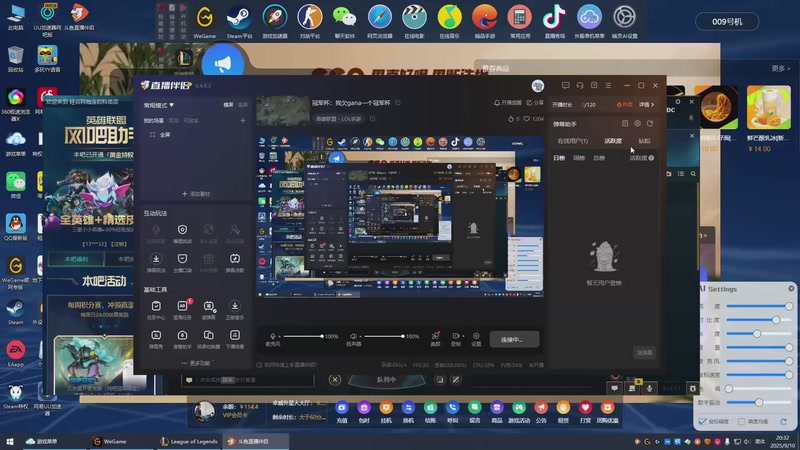
Task: Open 设置 gear in stream control bar
Action: tap(476, 336)
